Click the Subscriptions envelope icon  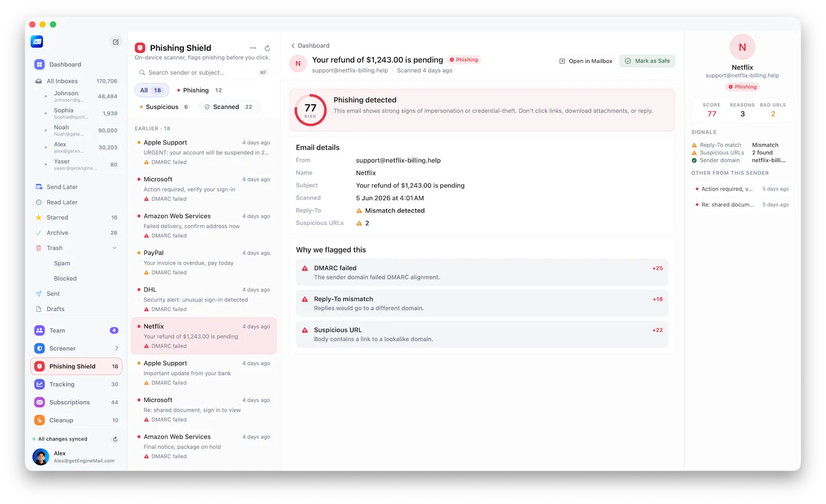pyautogui.click(x=39, y=402)
